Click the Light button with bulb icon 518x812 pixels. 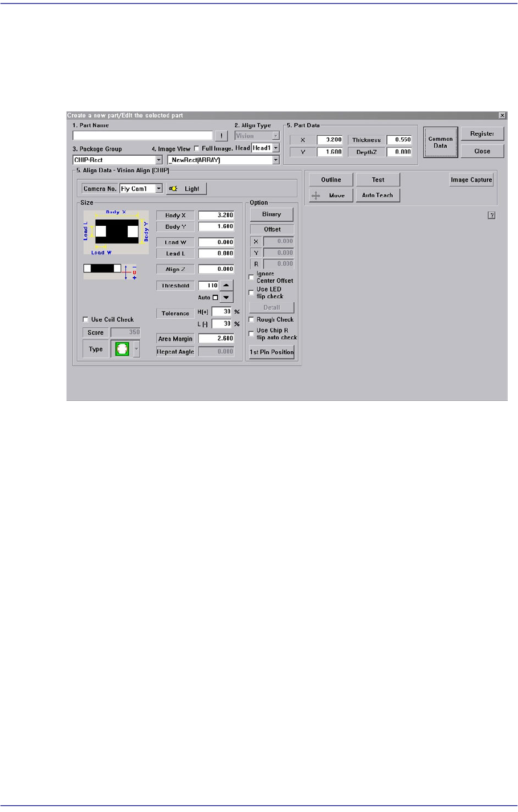(186, 189)
